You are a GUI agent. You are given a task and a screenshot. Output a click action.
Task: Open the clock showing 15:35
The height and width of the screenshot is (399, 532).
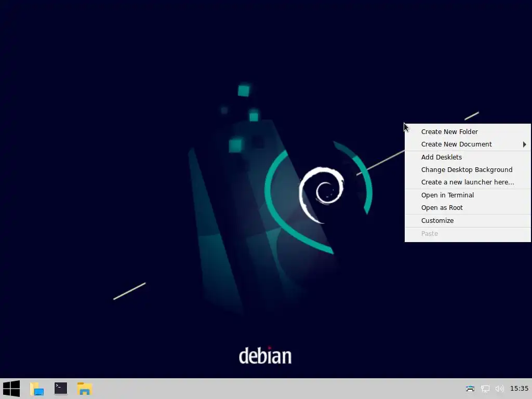click(x=519, y=389)
